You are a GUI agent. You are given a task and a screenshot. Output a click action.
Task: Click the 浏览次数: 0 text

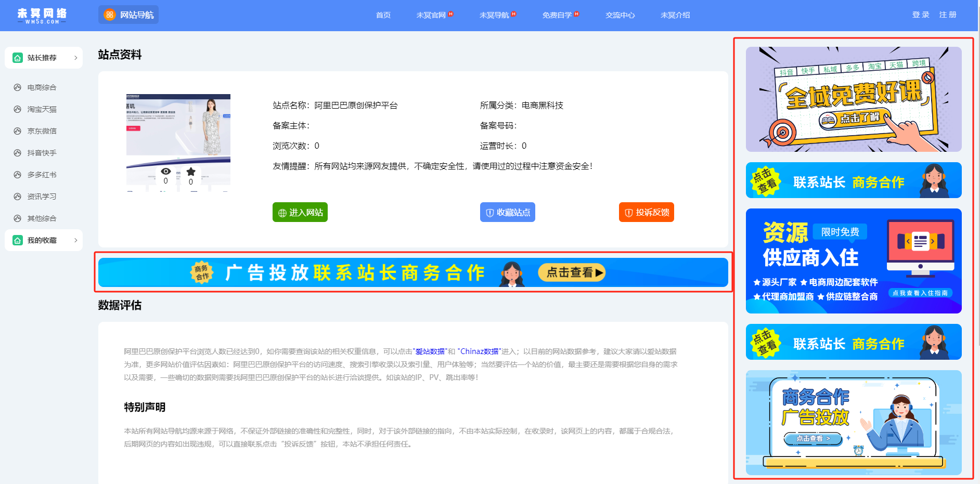pos(296,146)
